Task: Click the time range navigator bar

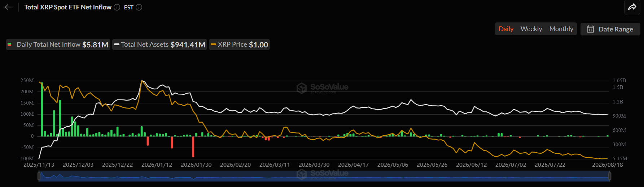Action: 324,176
